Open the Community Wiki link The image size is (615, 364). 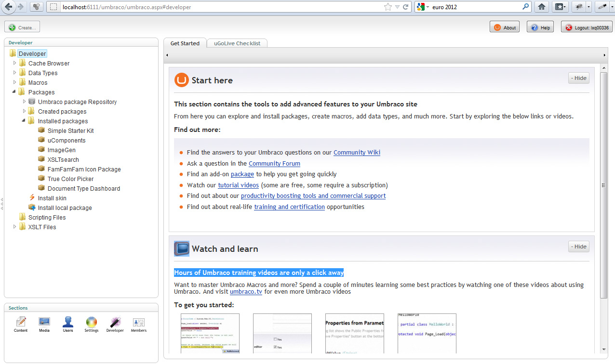coord(357,152)
